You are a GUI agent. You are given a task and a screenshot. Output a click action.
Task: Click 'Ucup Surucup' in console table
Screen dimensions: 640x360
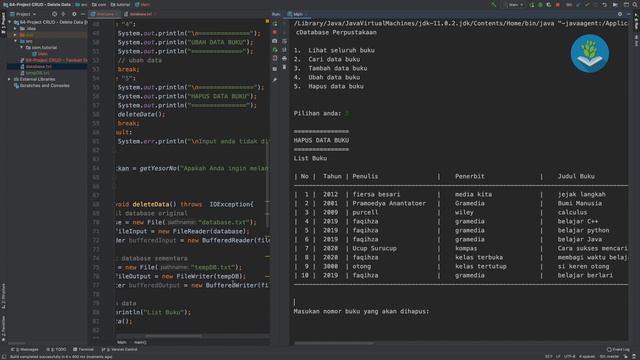[x=374, y=248]
